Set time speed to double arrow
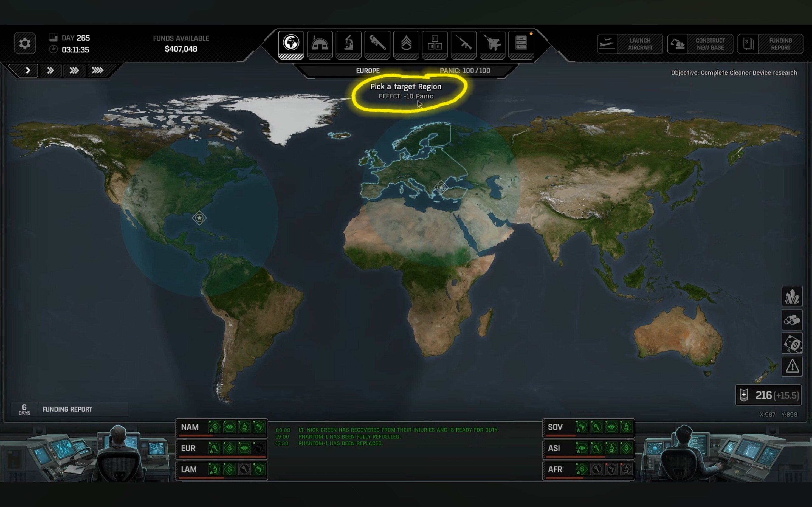The image size is (812, 507). pyautogui.click(x=50, y=71)
